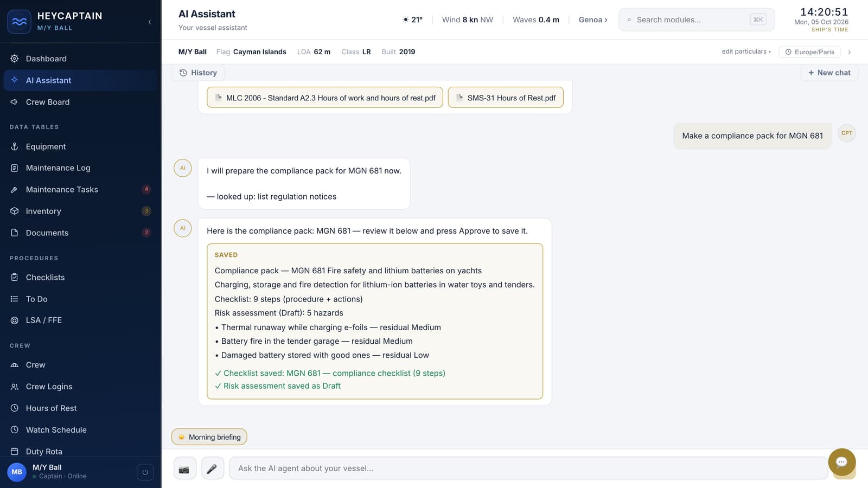Collapse the sidebar with the chevron
This screenshot has width=868, height=488.
(150, 22)
